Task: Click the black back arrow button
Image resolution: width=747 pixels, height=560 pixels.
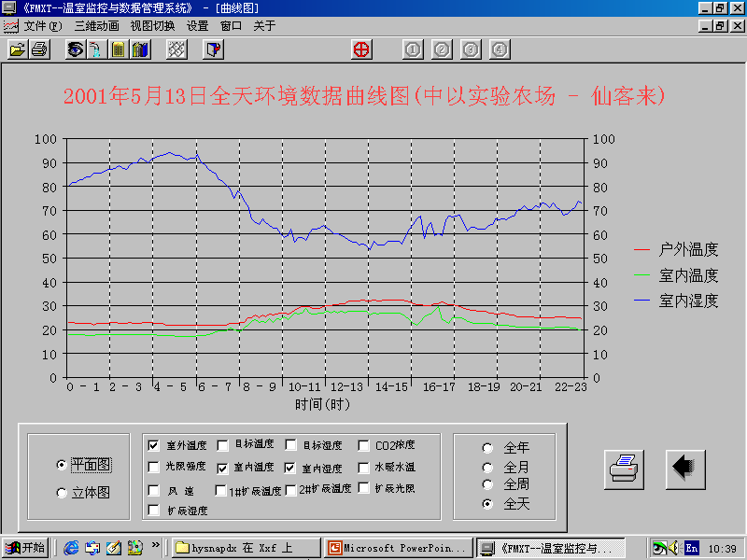Action: pos(684,469)
